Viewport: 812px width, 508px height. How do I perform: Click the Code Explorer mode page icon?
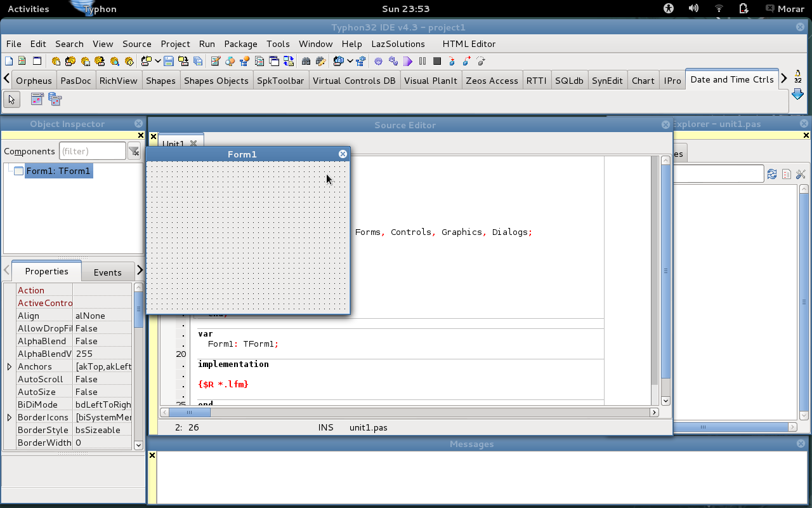click(787, 174)
